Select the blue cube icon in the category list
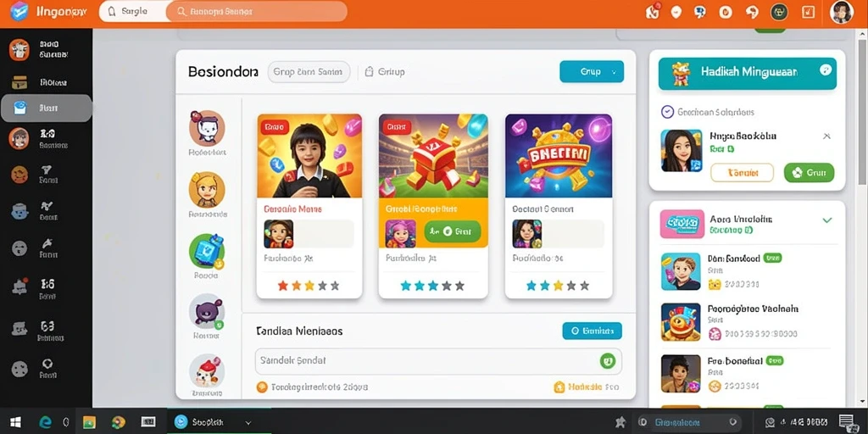The width and height of the screenshot is (868, 434). 207,251
